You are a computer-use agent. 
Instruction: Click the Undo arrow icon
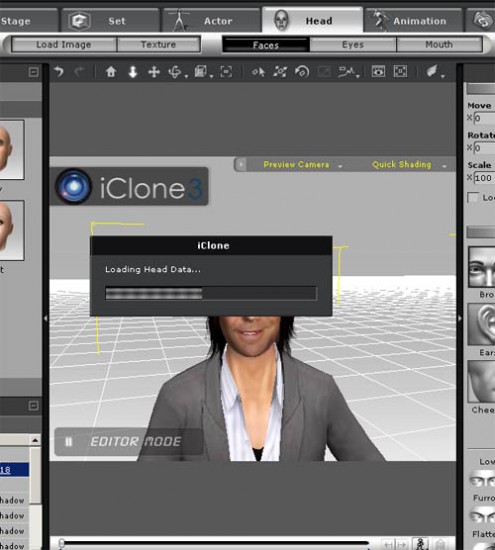point(59,72)
